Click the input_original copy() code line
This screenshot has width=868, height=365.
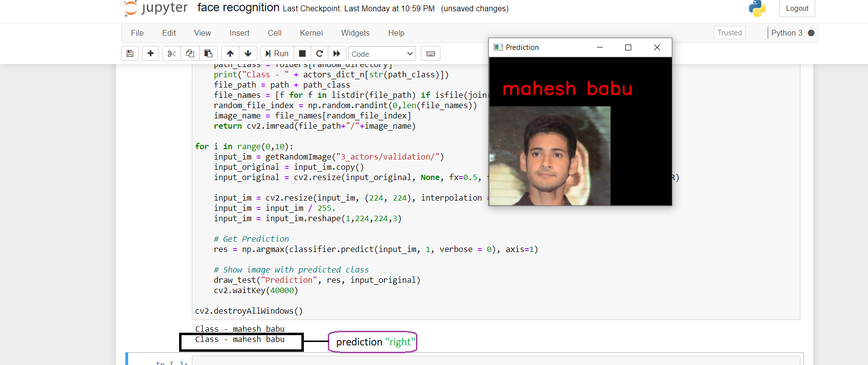tap(289, 167)
